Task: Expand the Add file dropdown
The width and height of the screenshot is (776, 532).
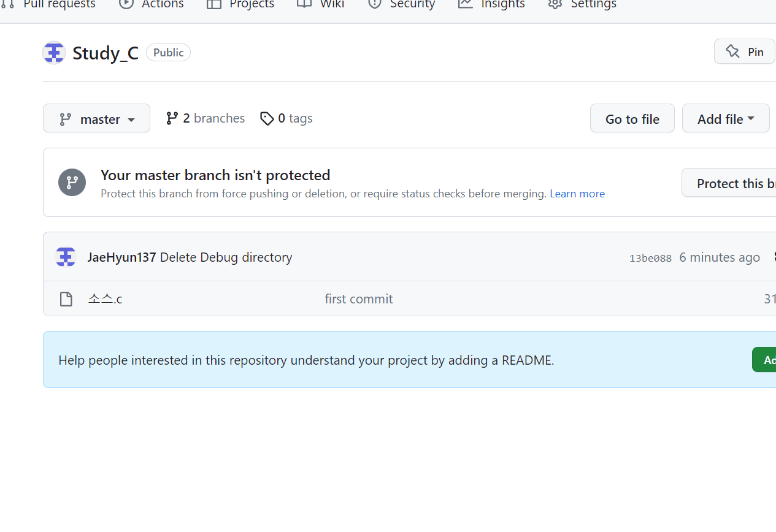Action: point(726,118)
